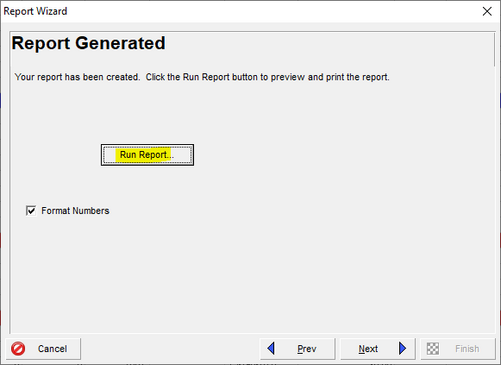
Task: Click the underlined N in Next
Action: tap(362, 349)
